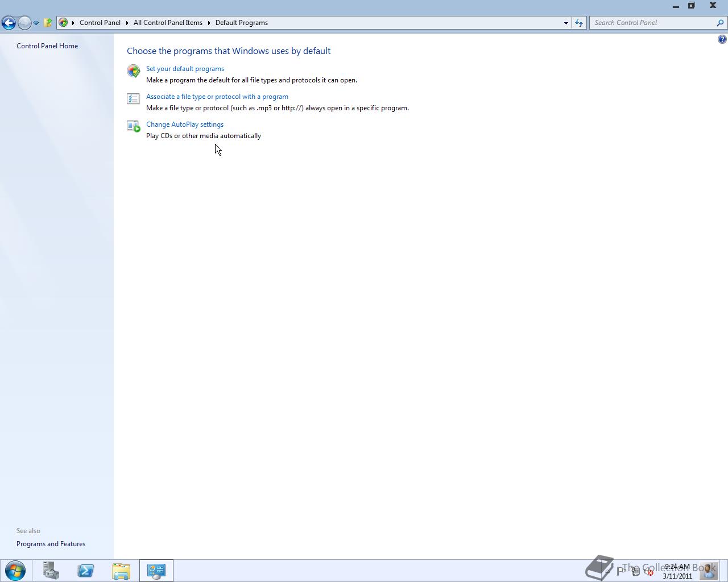Expand arrow after All Control Panel Items
The height and width of the screenshot is (582, 728).
[209, 23]
